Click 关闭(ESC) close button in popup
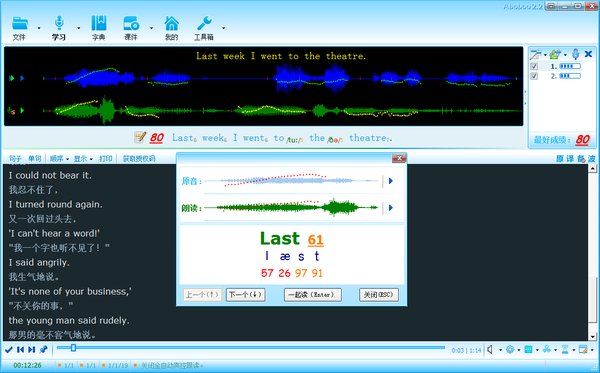The height and width of the screenshot is (373, 600). 378,295
